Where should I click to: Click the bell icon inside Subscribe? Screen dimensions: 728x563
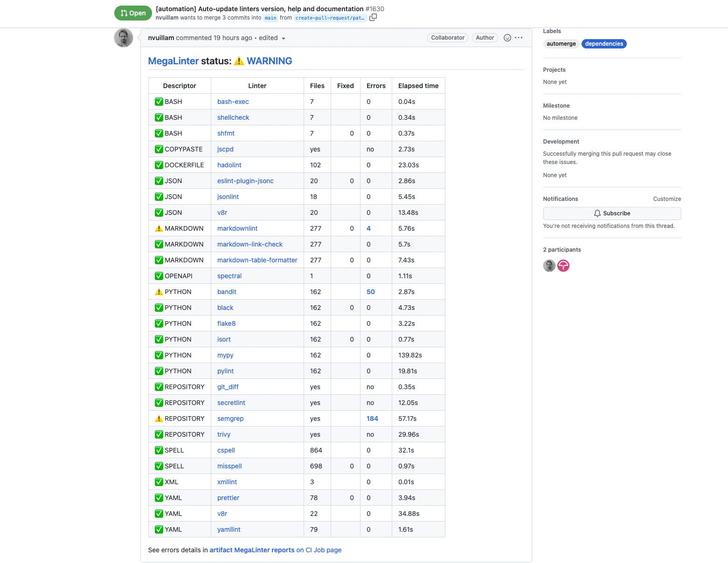pyautogui.click(x=597, y=213)
